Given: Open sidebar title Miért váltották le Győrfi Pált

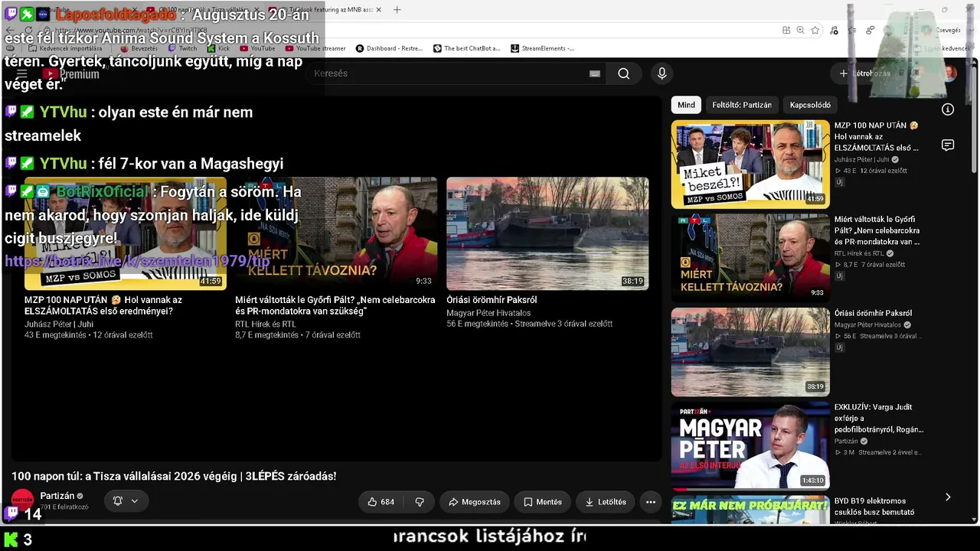Looking at the screenshot, I should (877, 230).
